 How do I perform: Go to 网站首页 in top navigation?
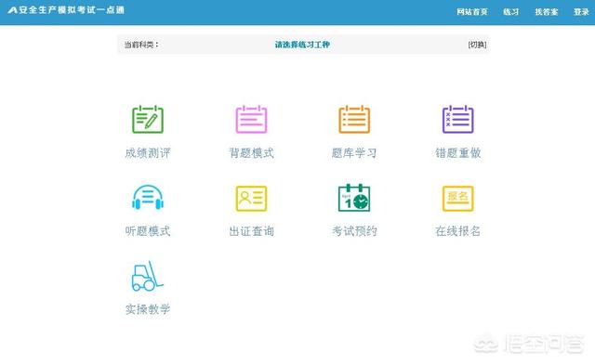coord(472,12)
